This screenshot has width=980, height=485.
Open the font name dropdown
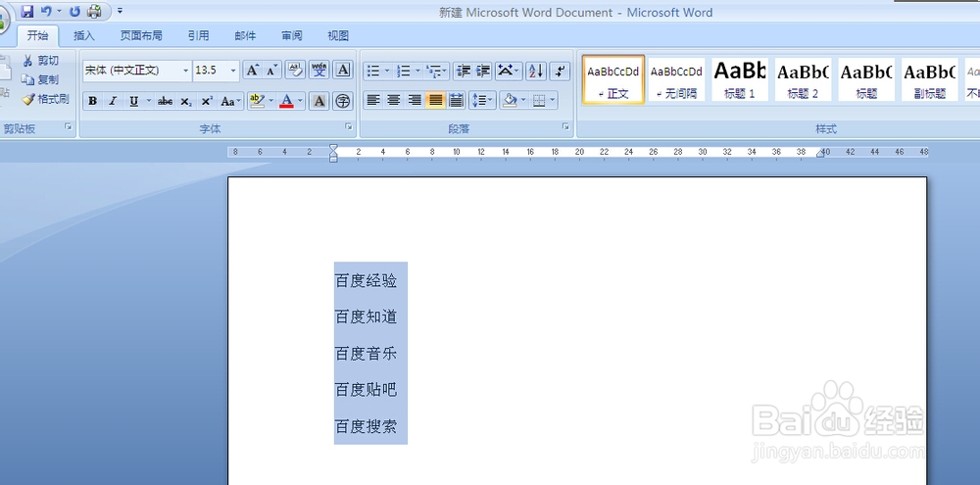(185, 71)
